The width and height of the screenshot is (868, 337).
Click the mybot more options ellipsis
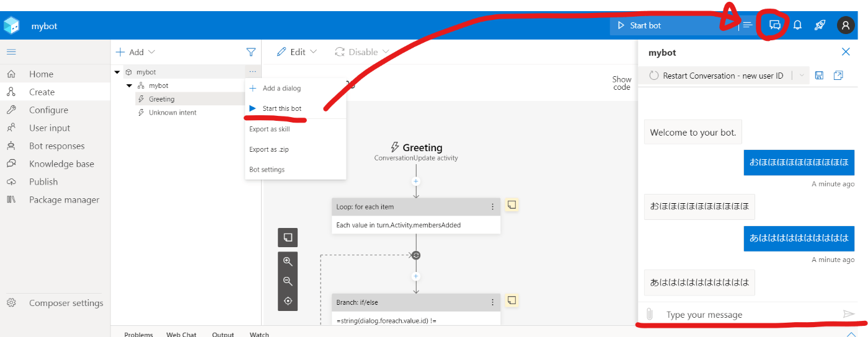pyautogui.click(x=252, y=72)
